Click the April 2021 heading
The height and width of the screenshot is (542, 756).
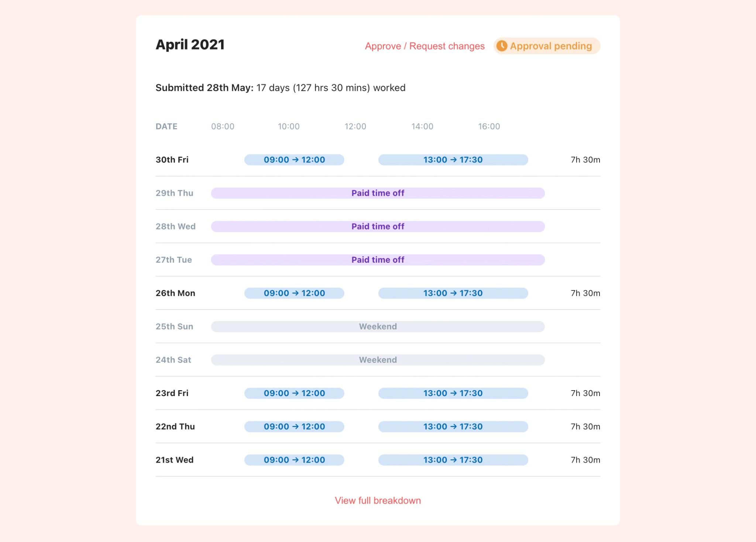tap(190, 45)
